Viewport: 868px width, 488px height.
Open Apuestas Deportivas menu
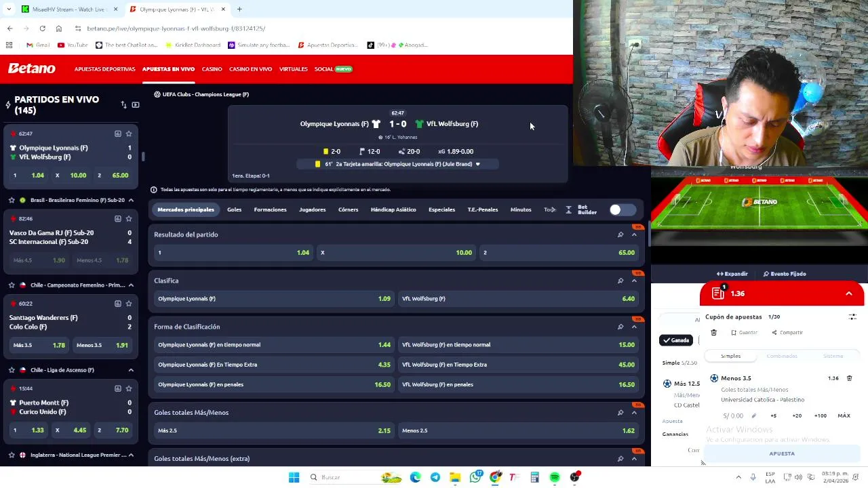coord(104,69)
